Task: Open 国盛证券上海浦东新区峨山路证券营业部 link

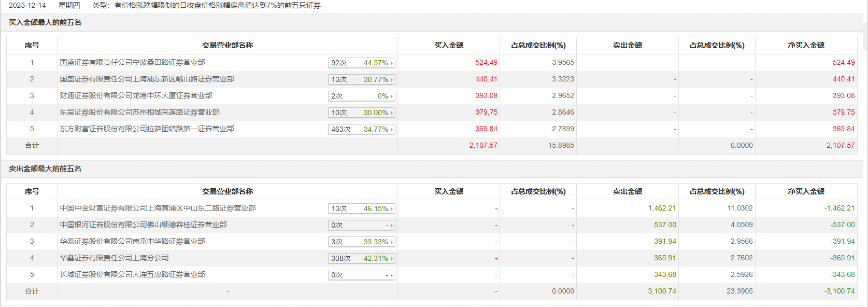Action: coord(147,79)
